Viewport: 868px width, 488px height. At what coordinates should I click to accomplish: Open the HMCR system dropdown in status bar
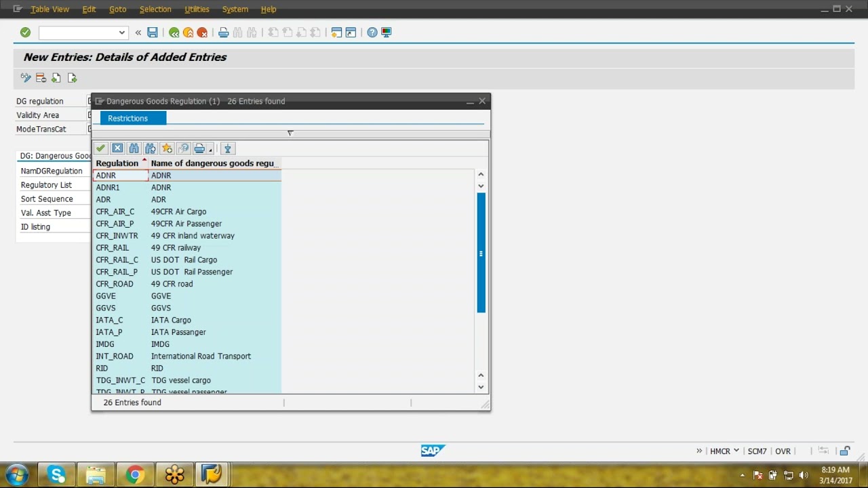click(x=724, y=451)
